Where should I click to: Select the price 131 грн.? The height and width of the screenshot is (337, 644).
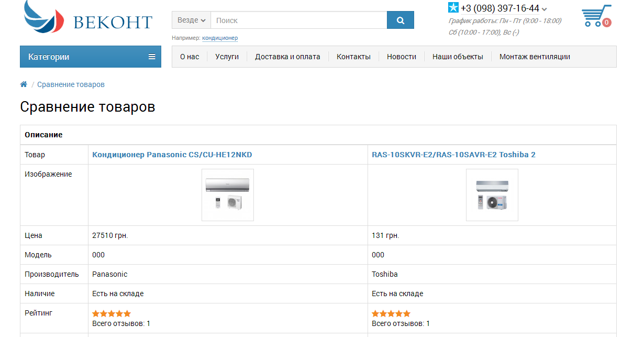click(x=385, y=235)
